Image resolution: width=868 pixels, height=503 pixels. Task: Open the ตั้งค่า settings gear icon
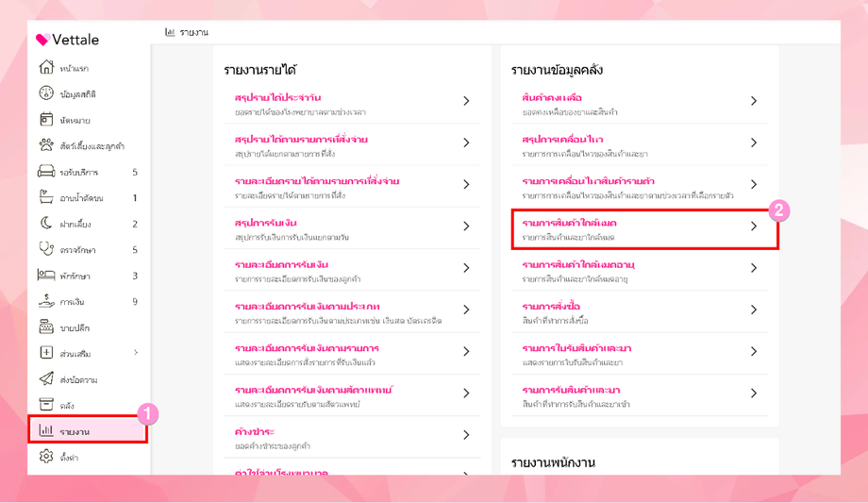click(x=46, y=457)
